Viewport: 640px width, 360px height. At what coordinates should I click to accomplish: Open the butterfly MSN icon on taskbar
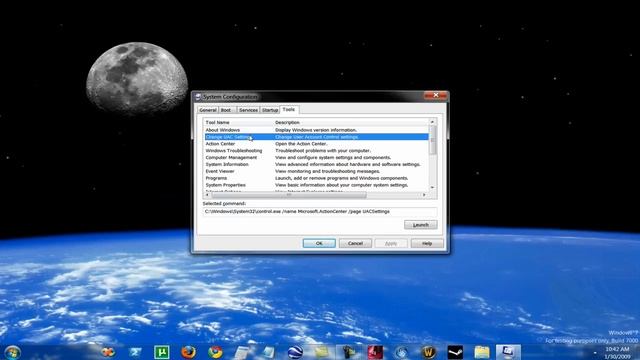(108, 352)
